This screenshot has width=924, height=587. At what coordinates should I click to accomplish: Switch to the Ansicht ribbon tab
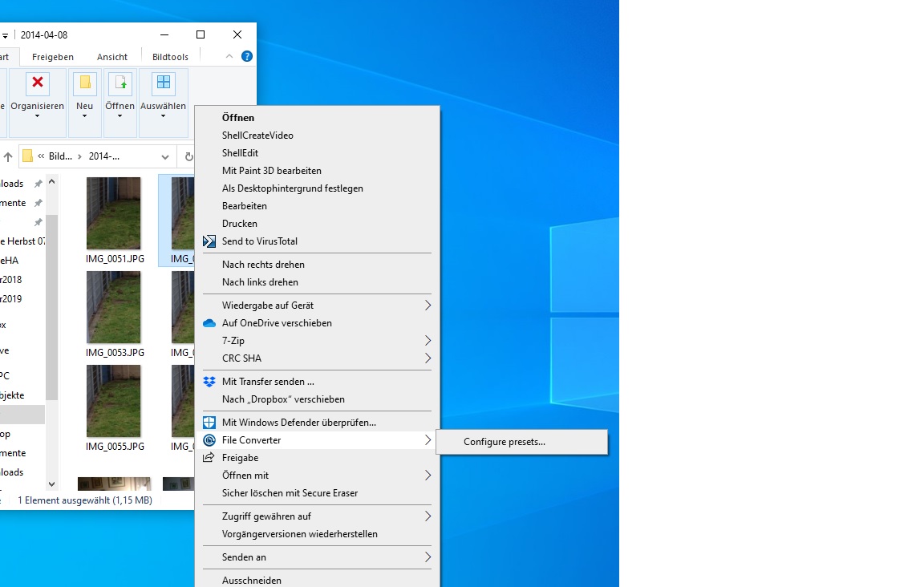(x=111, y=57)
